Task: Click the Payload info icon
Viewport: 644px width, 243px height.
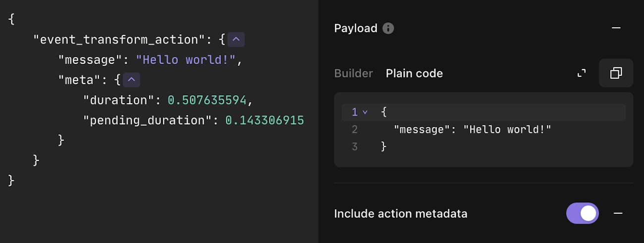Action: click(388, 28)
